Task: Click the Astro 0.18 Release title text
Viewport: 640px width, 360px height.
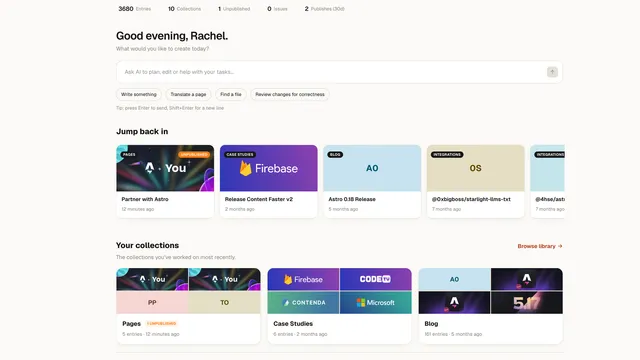Action: tap(352, 199)
